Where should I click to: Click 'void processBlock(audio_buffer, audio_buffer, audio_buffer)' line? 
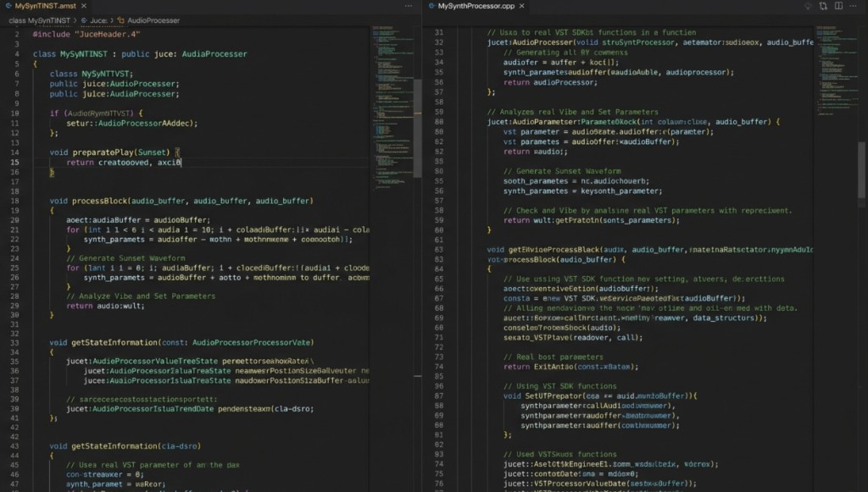tap(181, 201)
